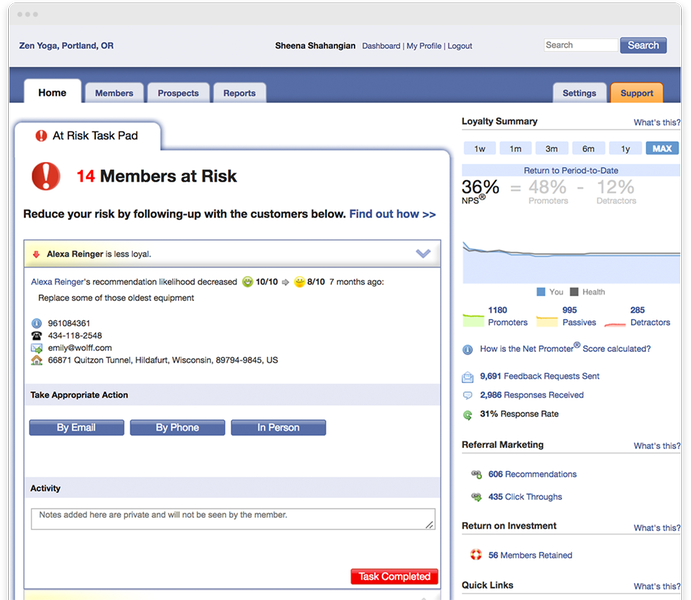Switch time range to 6m
This screenshot has height=600, width=691.
coord(589,149)
